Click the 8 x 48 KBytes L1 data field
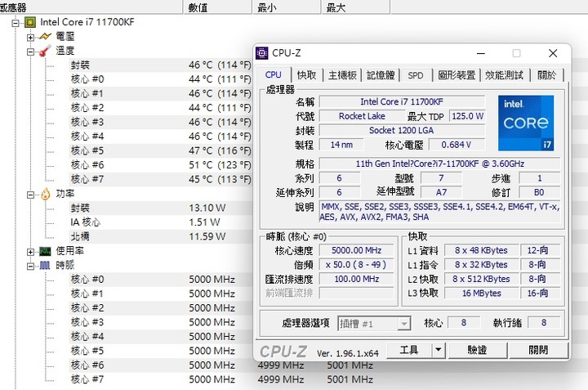 coord(482,250)
